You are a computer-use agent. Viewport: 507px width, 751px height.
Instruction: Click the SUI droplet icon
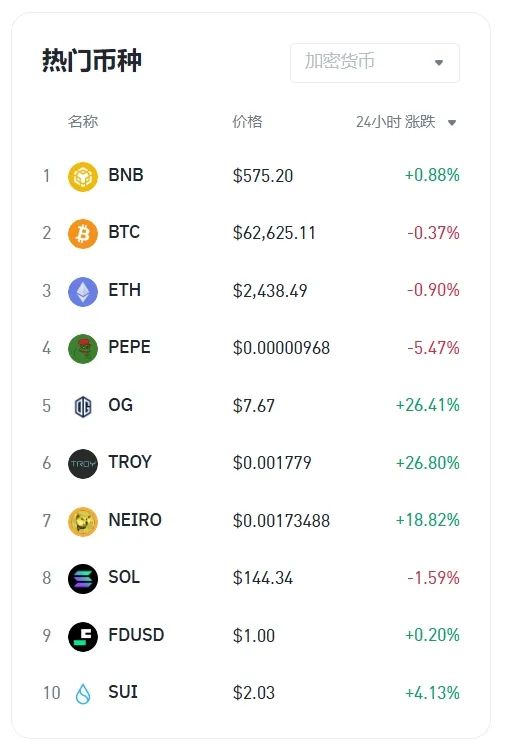pos(83,694)
